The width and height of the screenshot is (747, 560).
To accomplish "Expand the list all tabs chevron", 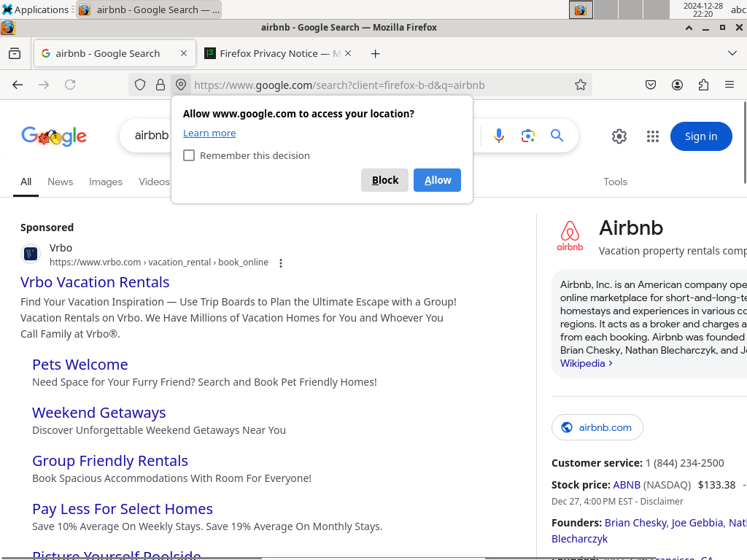I will 732,53.
